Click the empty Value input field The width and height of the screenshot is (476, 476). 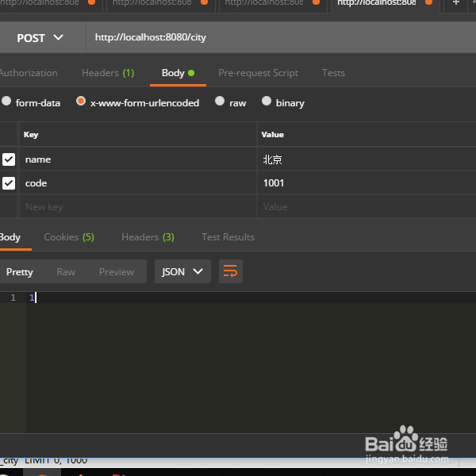point(367,207)
